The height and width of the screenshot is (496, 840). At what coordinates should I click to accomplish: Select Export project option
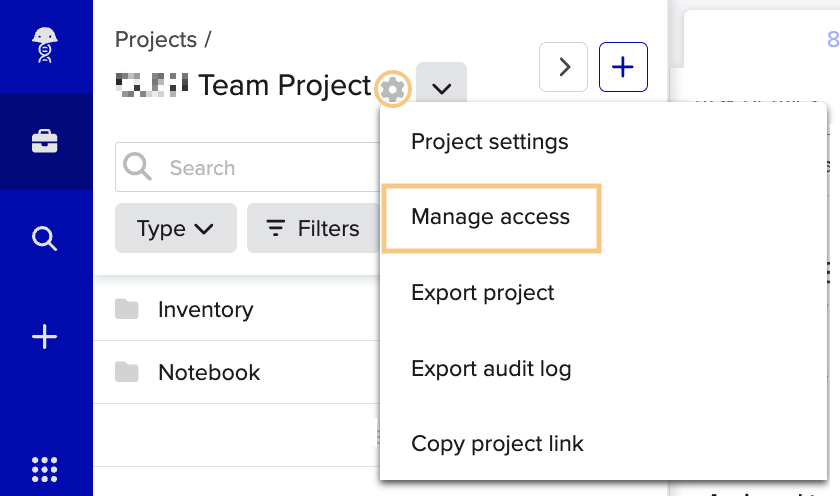(482, 293)
